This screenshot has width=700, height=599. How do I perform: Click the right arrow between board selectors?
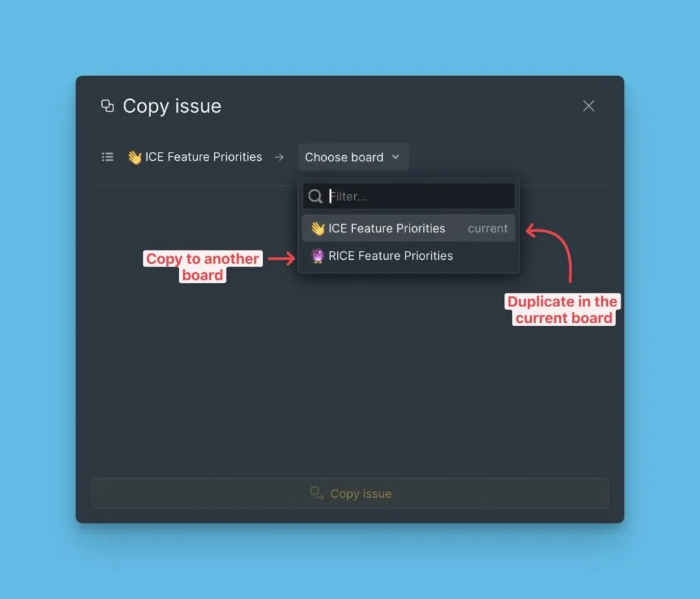(279, 157)
